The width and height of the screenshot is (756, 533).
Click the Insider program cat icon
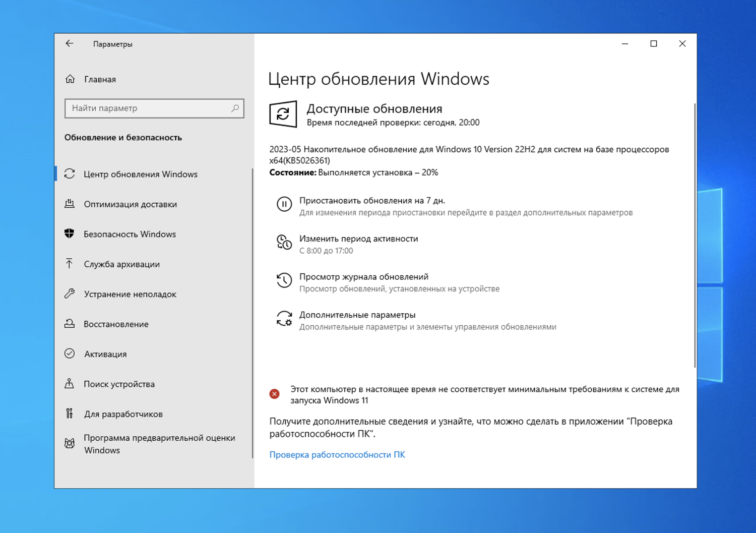tap(70, 443)
